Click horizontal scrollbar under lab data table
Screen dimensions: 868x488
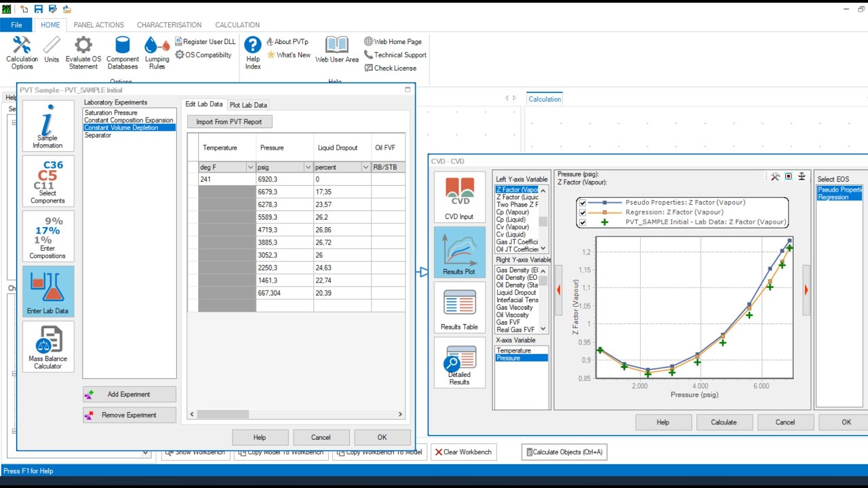296,414
